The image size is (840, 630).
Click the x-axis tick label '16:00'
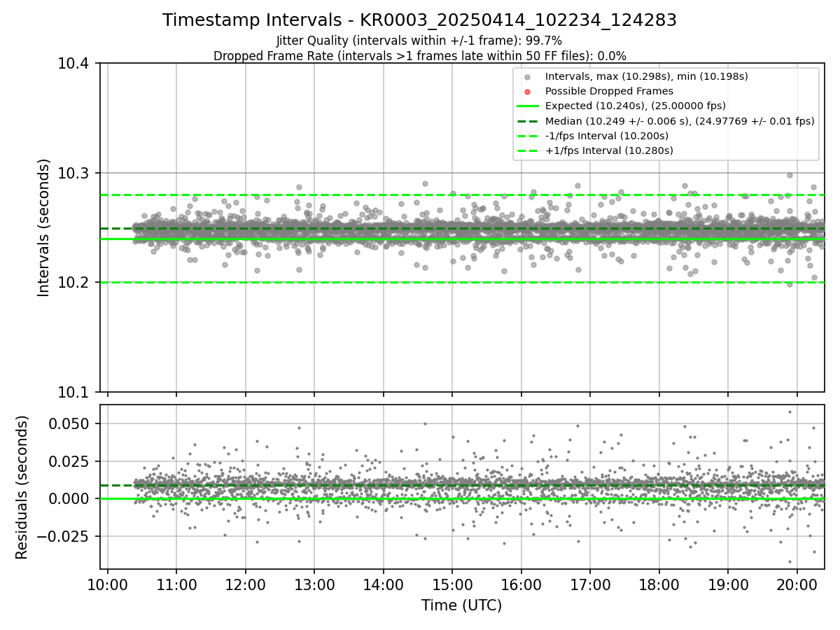521,584
